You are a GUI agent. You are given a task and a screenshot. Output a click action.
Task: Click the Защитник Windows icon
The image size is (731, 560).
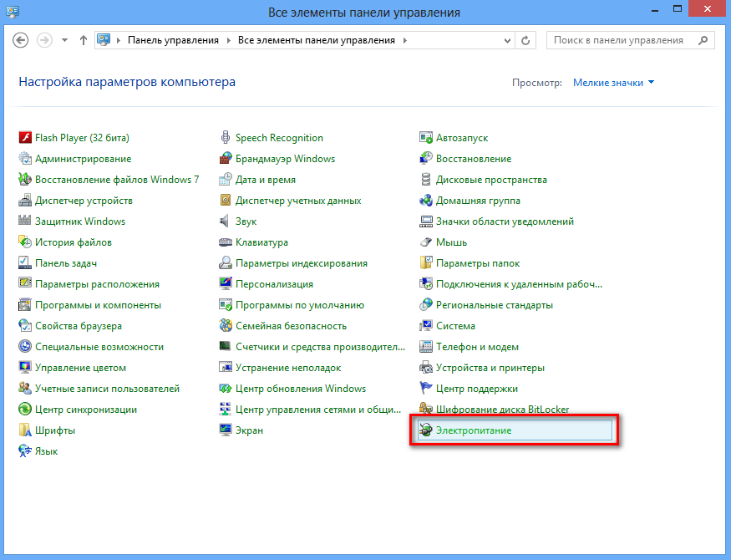pos(25,221)
